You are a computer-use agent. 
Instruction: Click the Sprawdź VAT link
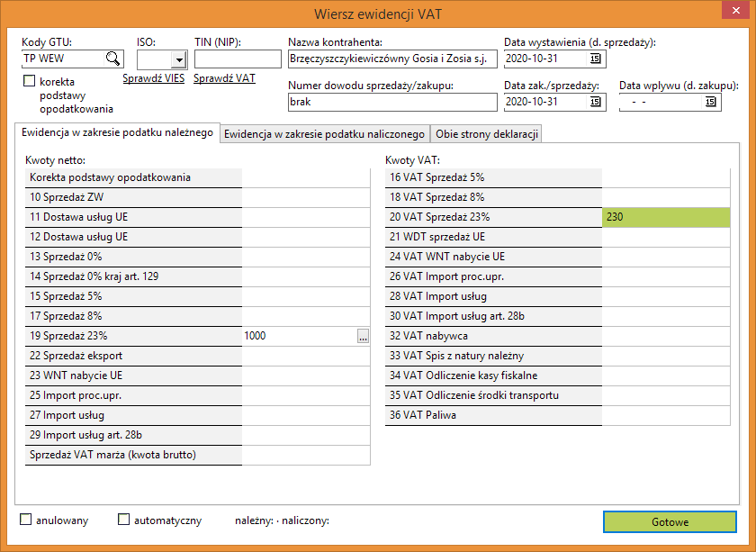pos(225,78)
